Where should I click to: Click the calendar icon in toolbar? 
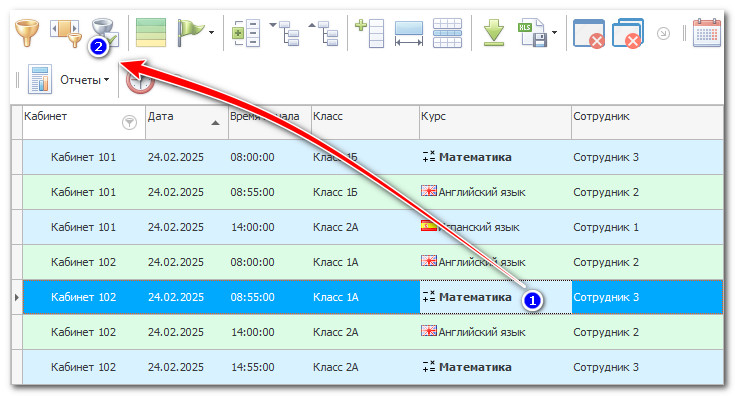tap(707, 33)
